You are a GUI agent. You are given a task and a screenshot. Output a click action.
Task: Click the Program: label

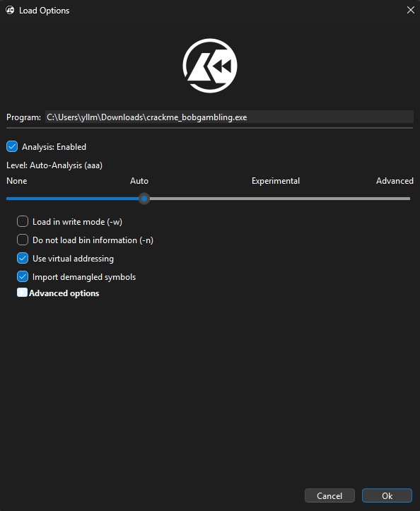point(23,117)
